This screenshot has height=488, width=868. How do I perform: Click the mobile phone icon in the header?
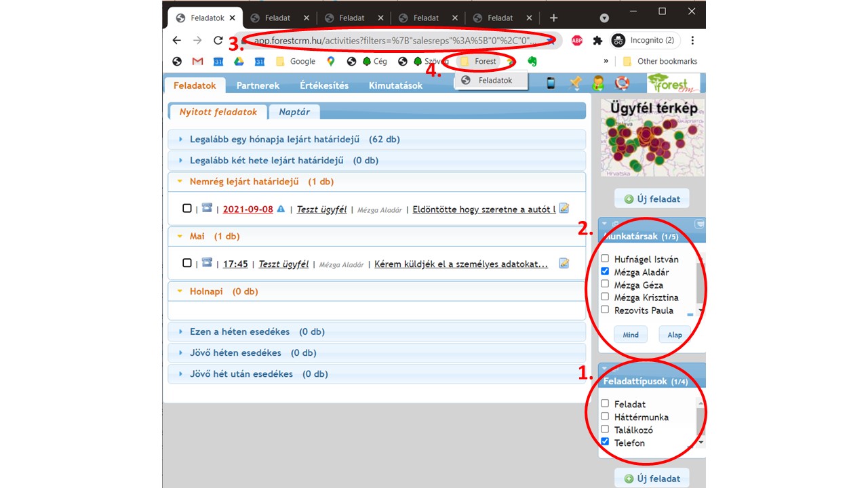click(x=551, y=83)
